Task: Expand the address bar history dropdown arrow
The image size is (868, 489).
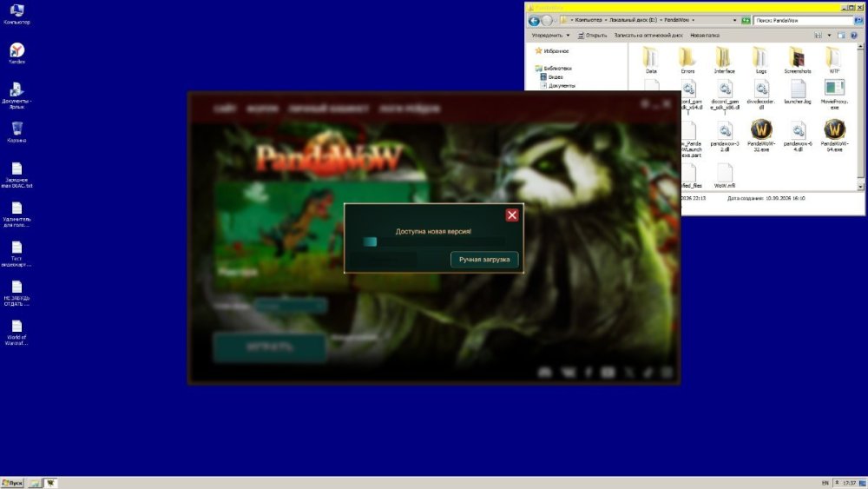Action: (x=734, y=21)
